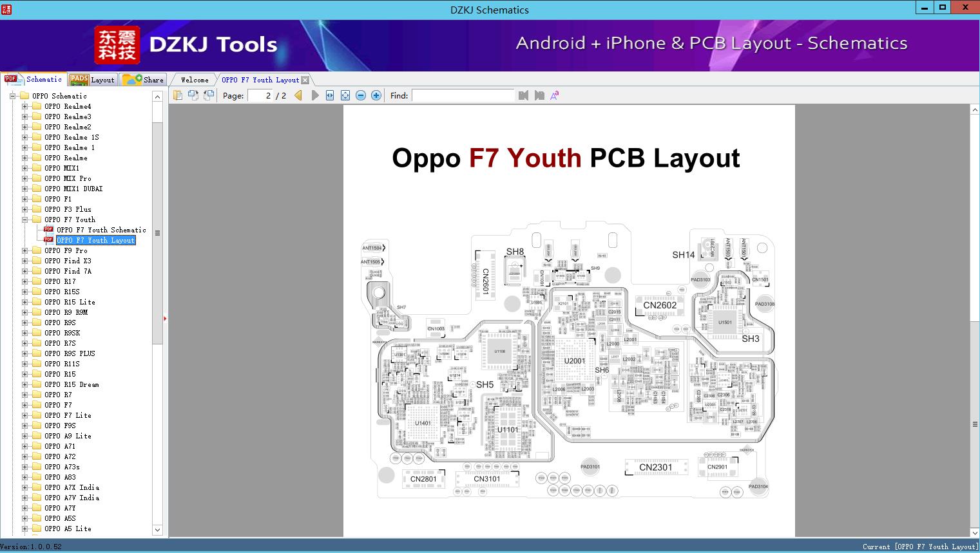Expand the OPPO Realme 1S folder
The height and width of the screenshot is (553, 980).
(24, 137)
